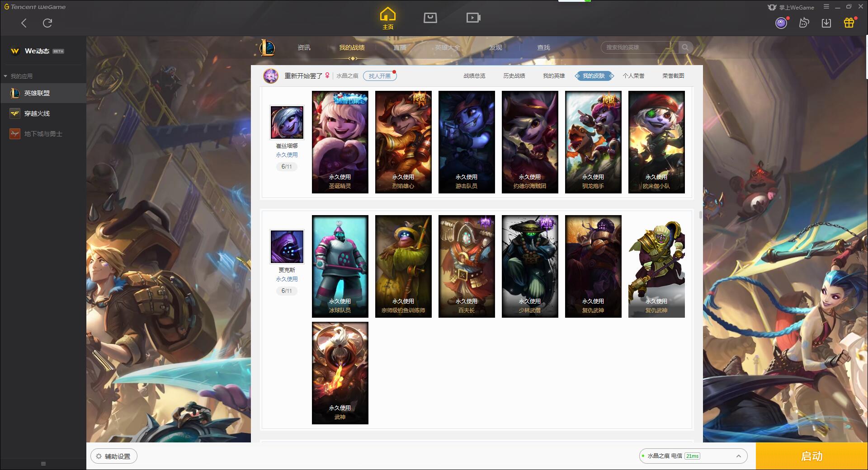
Task: Open the 资讯 tab
Action: click(x=304, y=47)
